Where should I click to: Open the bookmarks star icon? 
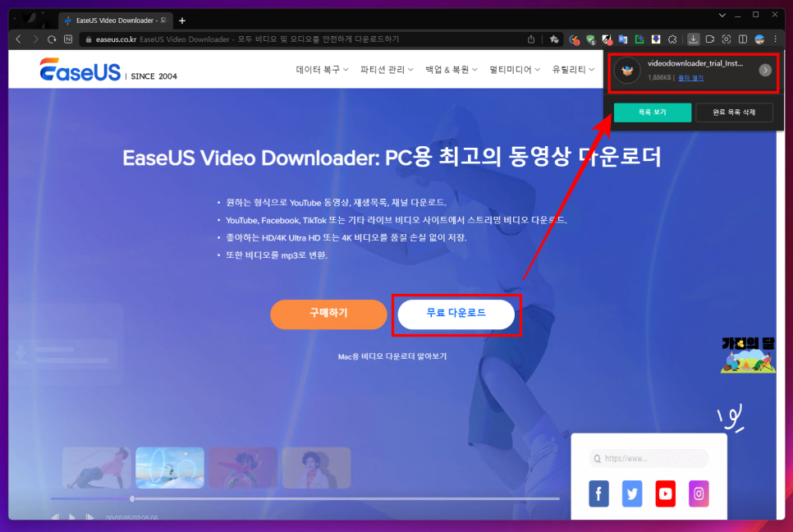click(554, 39)
